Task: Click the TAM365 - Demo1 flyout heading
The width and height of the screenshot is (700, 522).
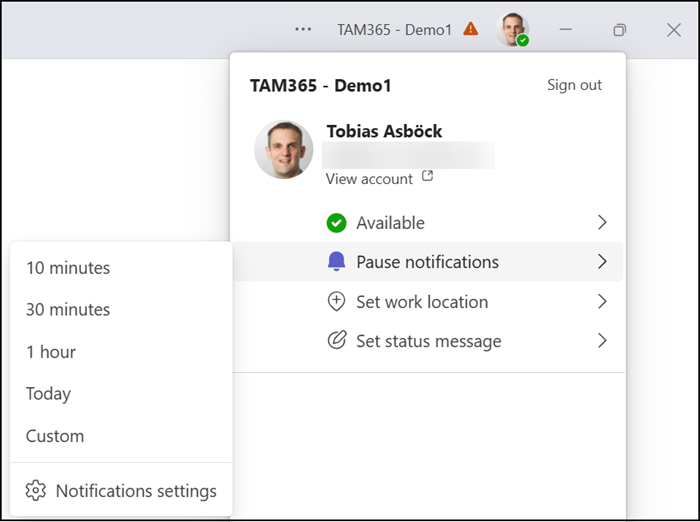Action: (320, 85)
